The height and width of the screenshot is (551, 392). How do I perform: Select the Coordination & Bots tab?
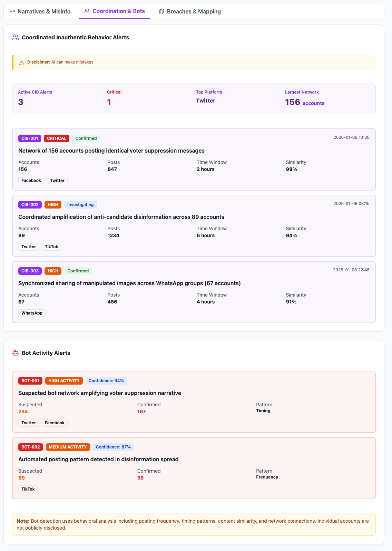pyautogui.click(x=115, y=11)
